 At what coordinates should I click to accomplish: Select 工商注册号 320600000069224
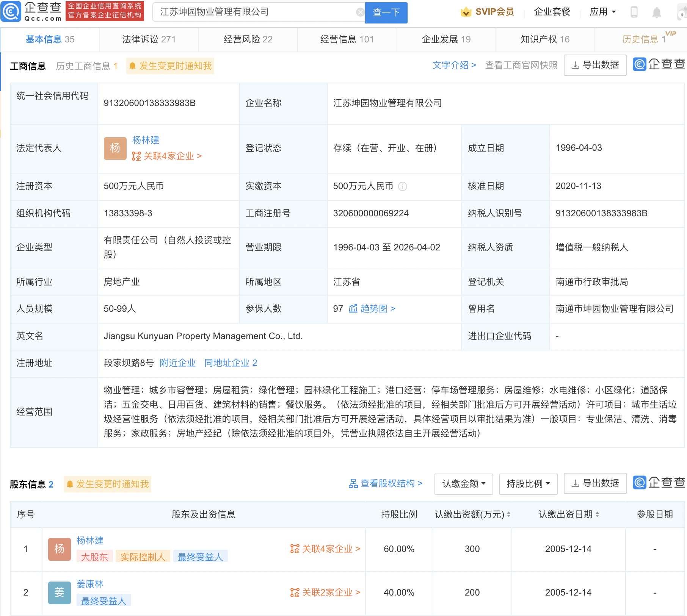coord(371,213)
